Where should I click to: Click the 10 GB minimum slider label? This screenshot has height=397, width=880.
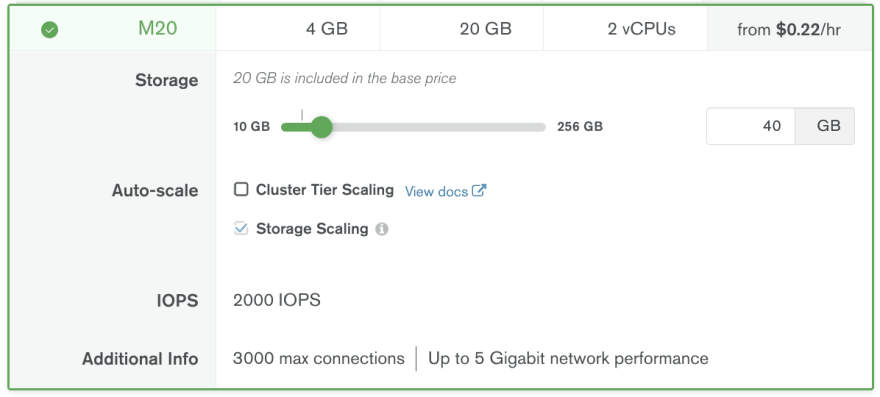(251, 127)
